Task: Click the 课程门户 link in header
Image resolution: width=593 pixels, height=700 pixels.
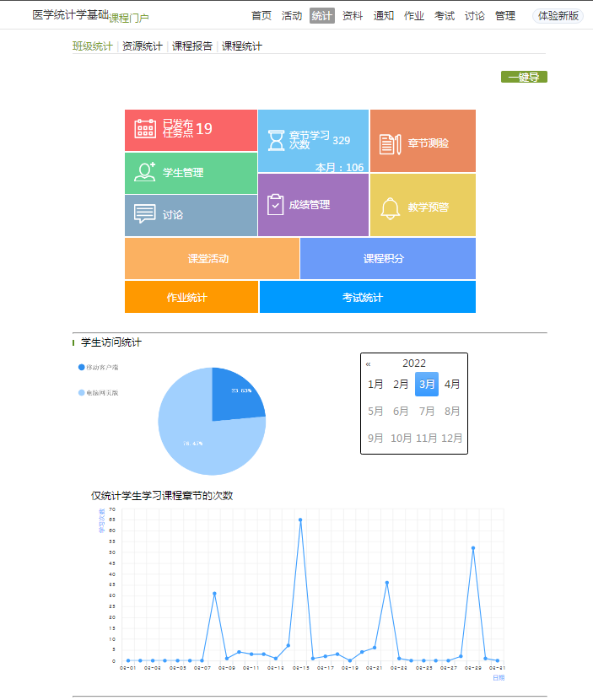Action: pyautogui.click(x=128, y=18)
